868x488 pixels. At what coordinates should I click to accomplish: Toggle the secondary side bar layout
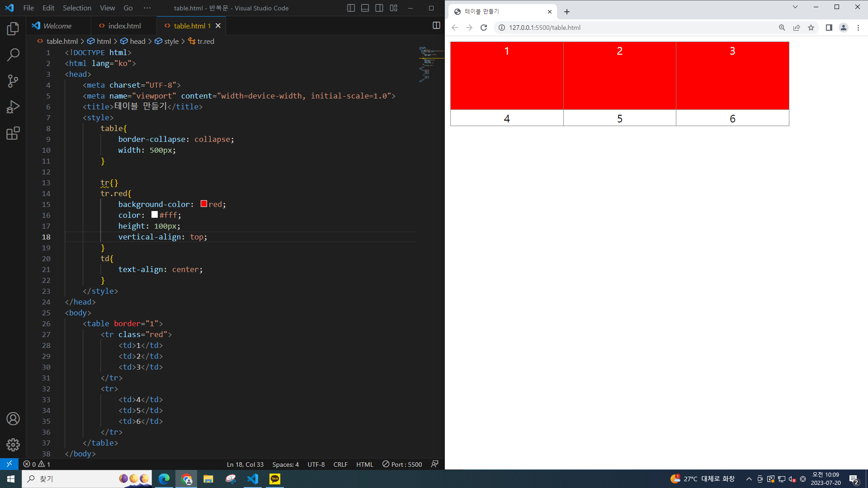point(379,8)
